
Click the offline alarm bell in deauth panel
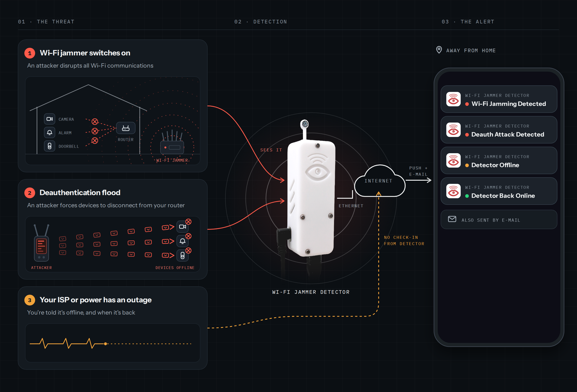183,241
